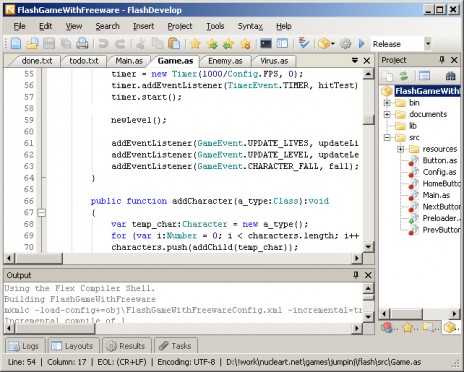Open the Tools menu
The width and height of the screenshot is (464, 372).
(x=215, y=26)
